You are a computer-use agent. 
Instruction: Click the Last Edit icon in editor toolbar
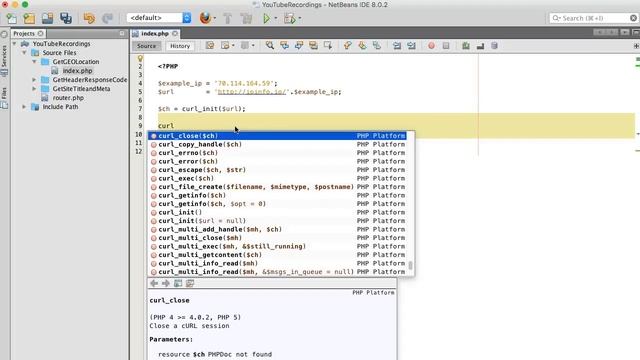[210, 46]
